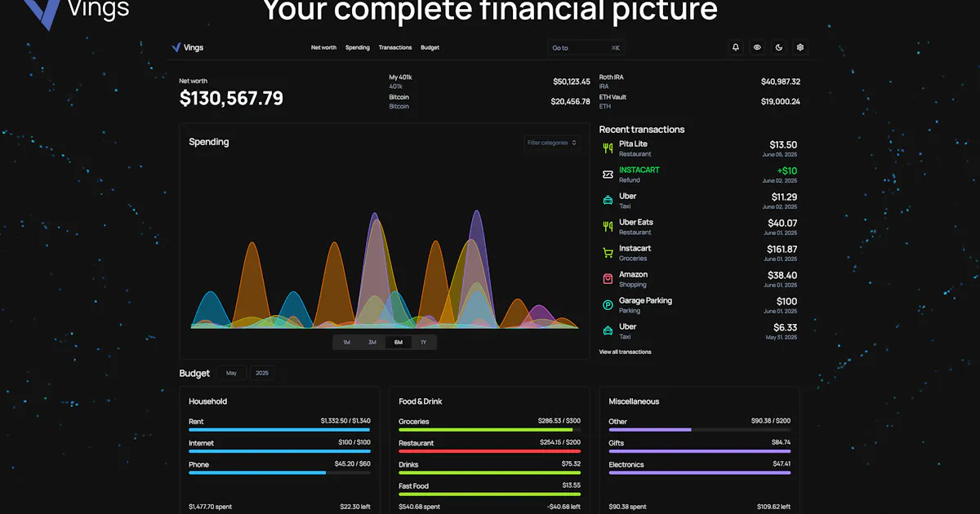This screenshot has width=980, height=514.
Task: Open the settings gear icon
Action: click(x=800, y=47)
